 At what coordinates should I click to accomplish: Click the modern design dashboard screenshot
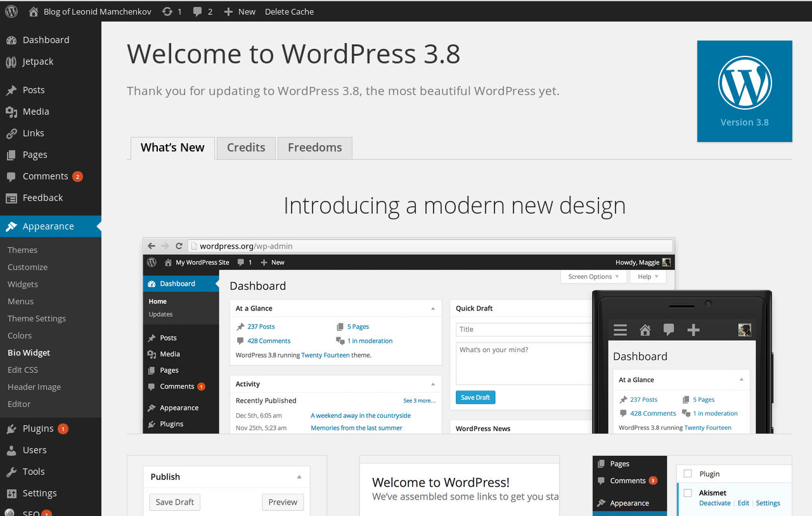tap(458, 335)
